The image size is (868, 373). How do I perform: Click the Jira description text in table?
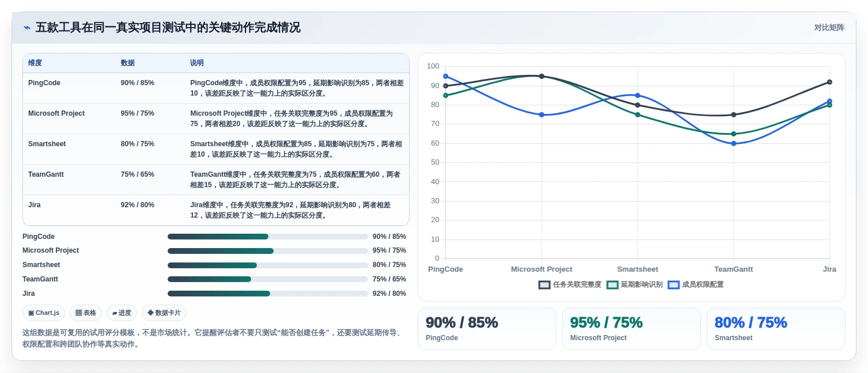coord(290,210)
